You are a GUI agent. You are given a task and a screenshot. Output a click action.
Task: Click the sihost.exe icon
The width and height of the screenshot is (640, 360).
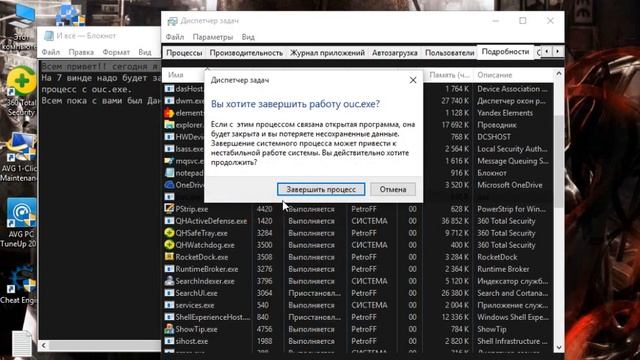coord(169,341)
